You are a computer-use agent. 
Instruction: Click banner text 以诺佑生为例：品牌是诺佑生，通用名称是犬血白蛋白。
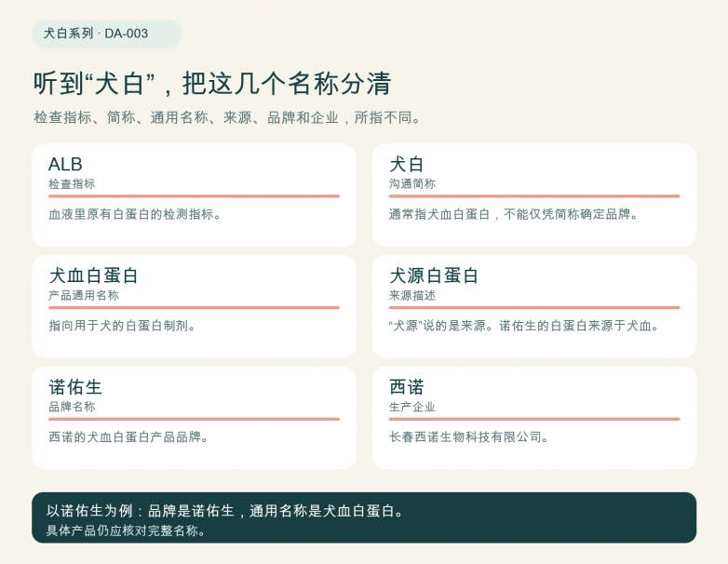click(x=225, y=511)
